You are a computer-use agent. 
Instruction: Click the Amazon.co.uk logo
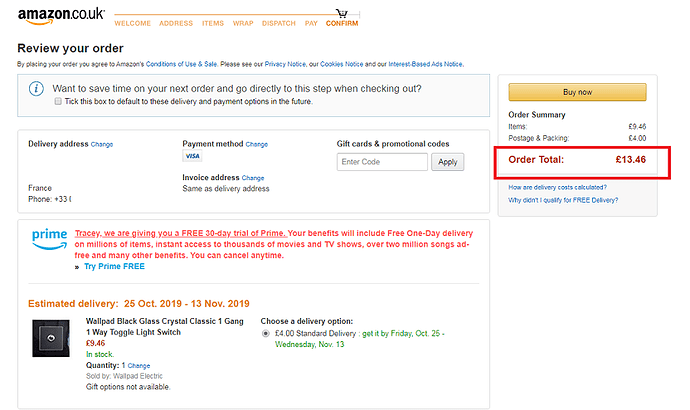(x=61, y=16)
